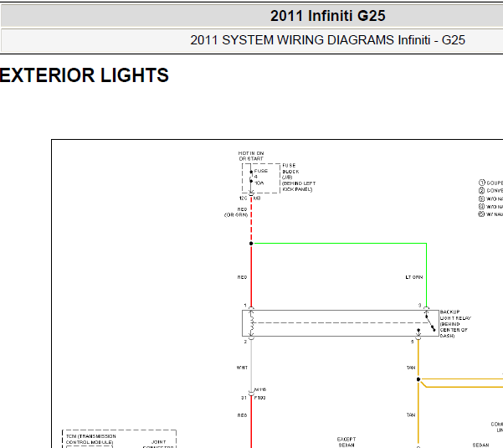Click the '12C' connector pin label

point(244,198)
